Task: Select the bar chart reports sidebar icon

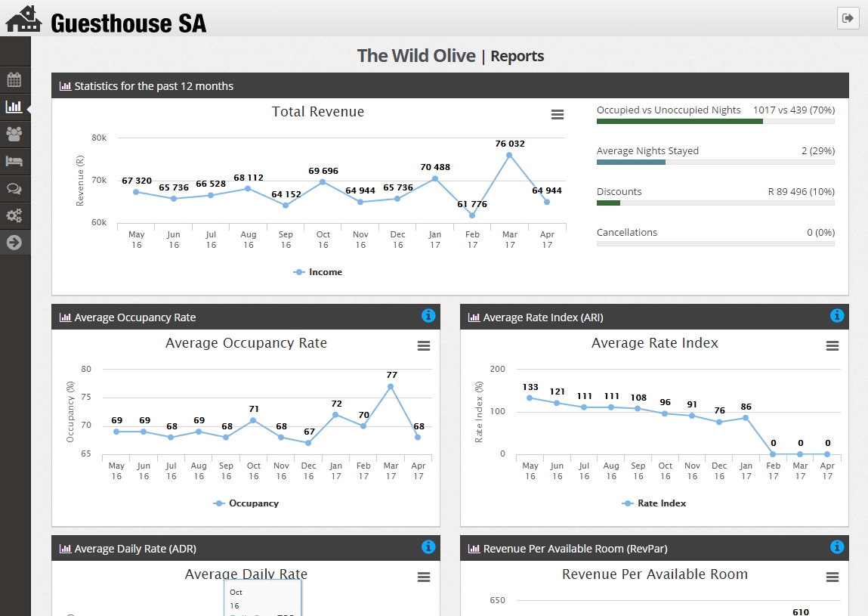Action: pyautogui.click(x=14, y=107)
